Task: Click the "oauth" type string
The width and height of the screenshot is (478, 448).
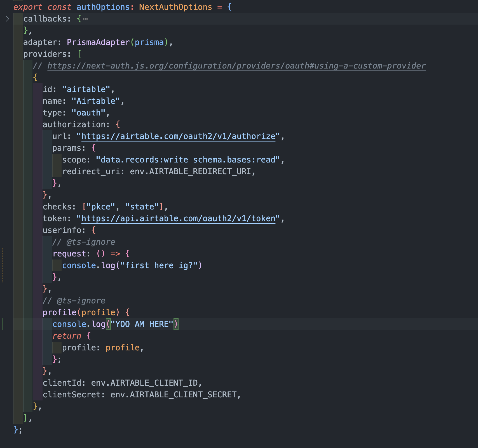Action: coord(88,113)
